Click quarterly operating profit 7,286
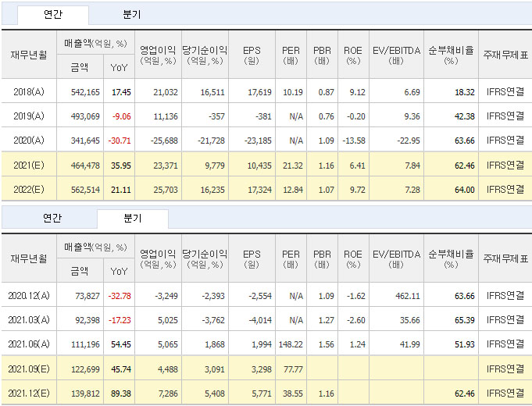 click(168, 394)
